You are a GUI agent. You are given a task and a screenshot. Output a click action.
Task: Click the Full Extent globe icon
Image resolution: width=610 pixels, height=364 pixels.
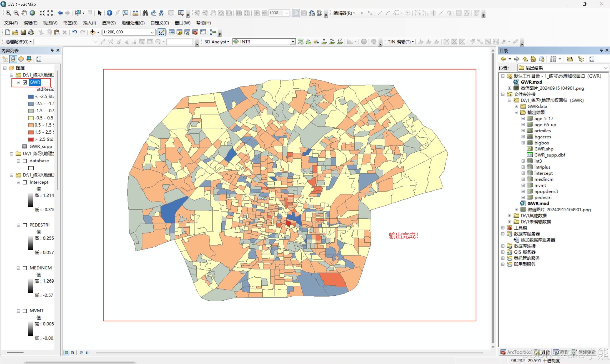[x=32, y=13]
